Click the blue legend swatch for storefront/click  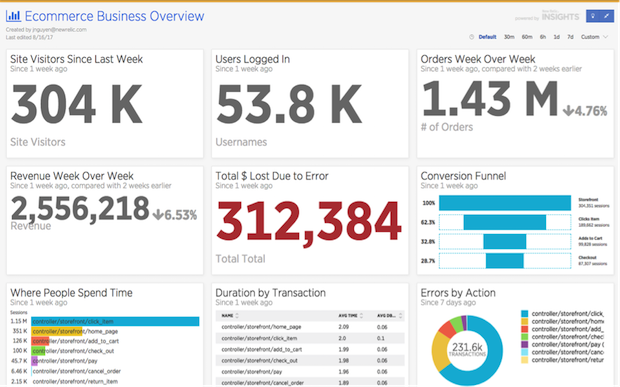(x=525, y=313)
